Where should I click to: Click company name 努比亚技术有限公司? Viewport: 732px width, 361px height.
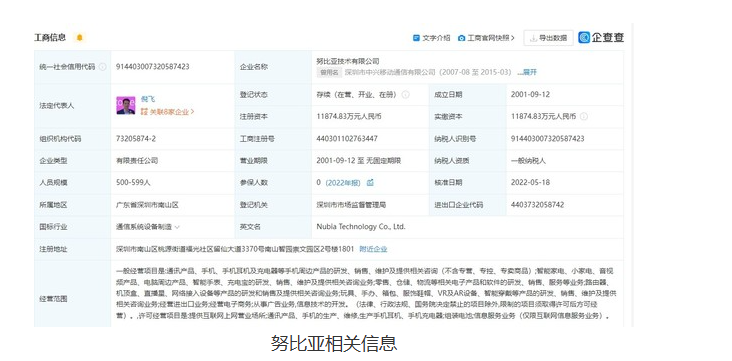tap(348, 61)
